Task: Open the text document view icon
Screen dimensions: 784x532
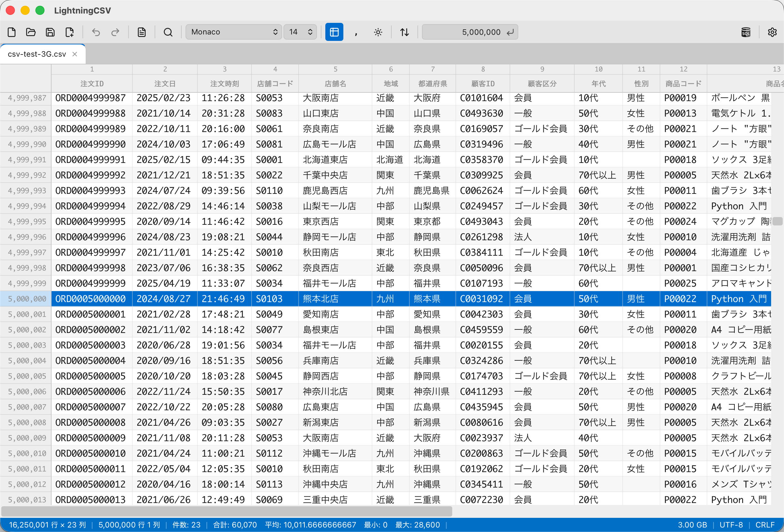Action: (x=142, y=32)
